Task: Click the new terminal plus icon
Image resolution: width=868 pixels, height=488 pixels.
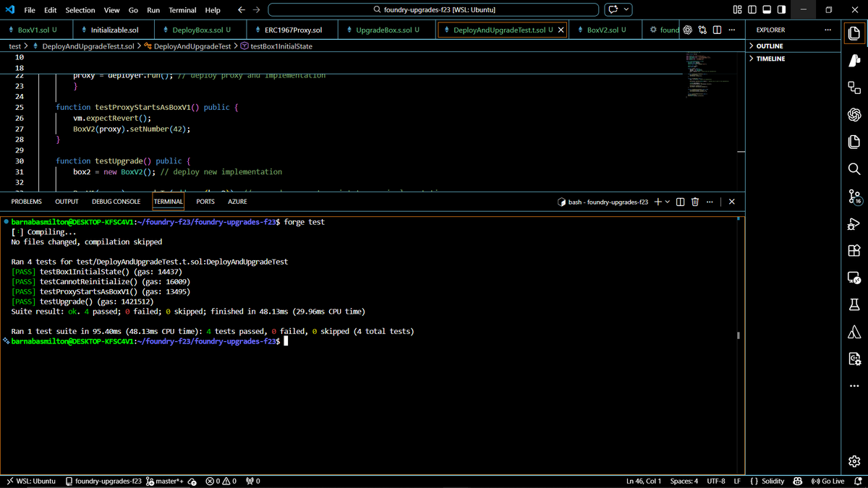Action: click(658, 202)
